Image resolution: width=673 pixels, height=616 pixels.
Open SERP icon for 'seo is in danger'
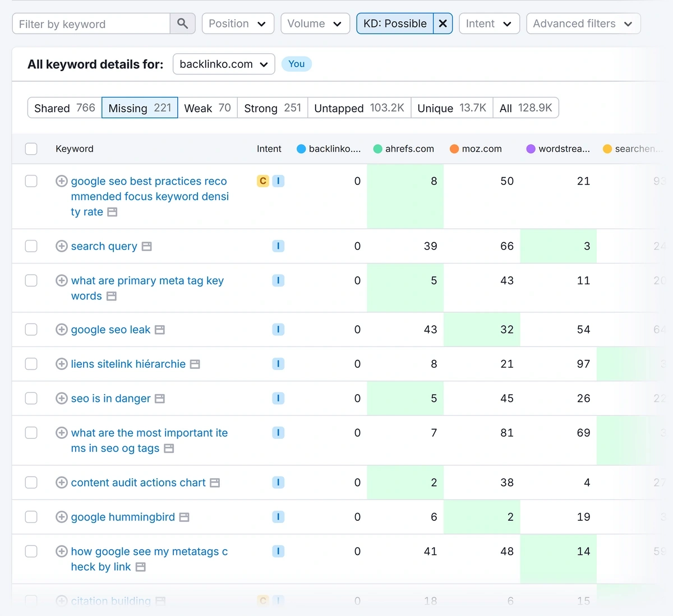coord(160,399)
